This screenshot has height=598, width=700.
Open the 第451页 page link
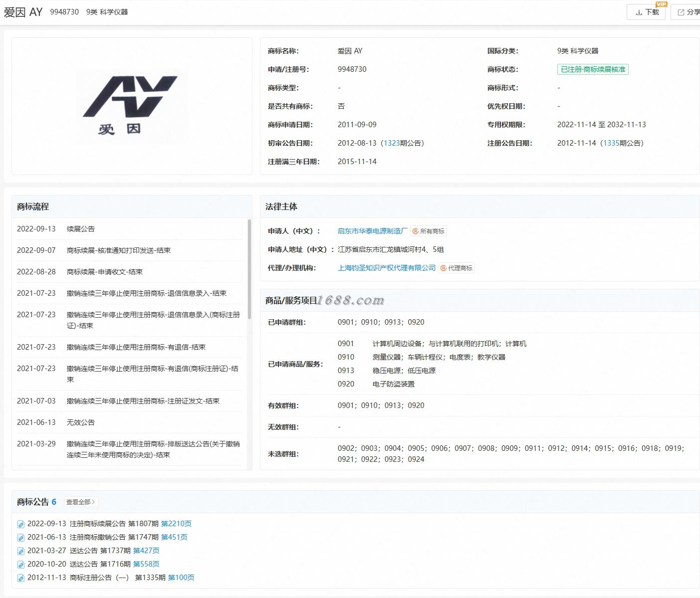point(174,537)
